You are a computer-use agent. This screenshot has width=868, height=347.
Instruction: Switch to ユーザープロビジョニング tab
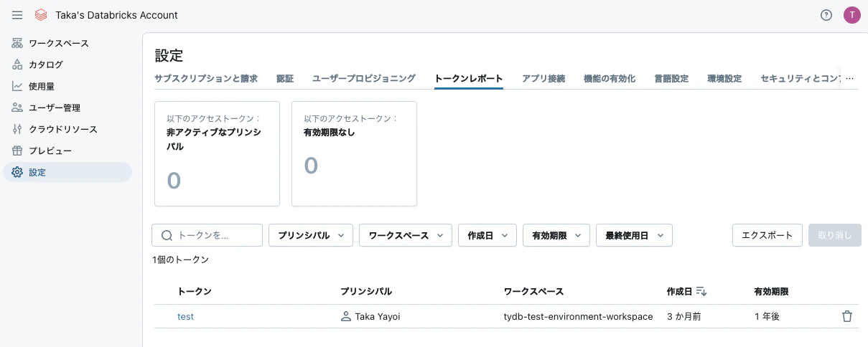coord(364,79)
